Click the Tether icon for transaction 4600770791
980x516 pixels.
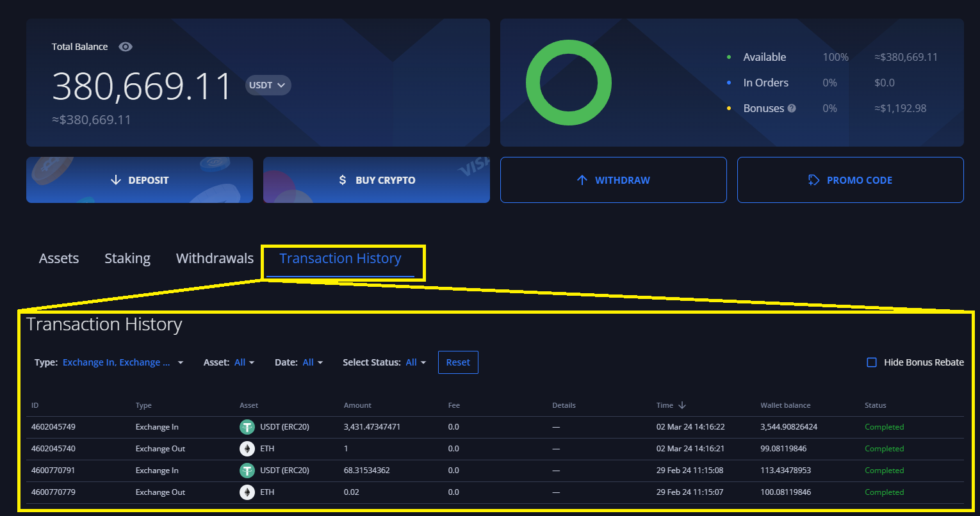pyautogui.click(x=247, y=471)
